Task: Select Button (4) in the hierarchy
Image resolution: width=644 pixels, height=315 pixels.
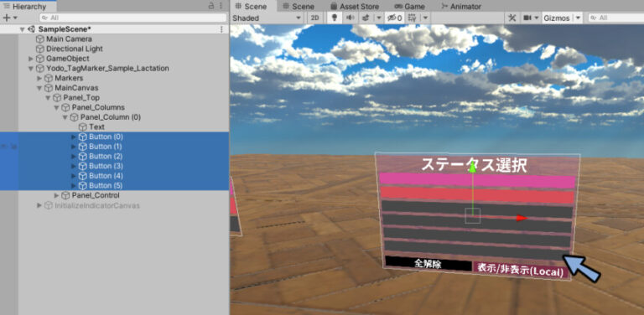Action: (106, 176)
